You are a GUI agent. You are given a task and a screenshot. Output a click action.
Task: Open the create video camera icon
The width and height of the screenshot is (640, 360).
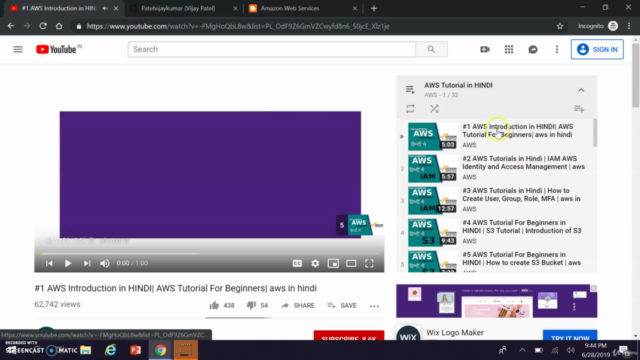point(485,49)
